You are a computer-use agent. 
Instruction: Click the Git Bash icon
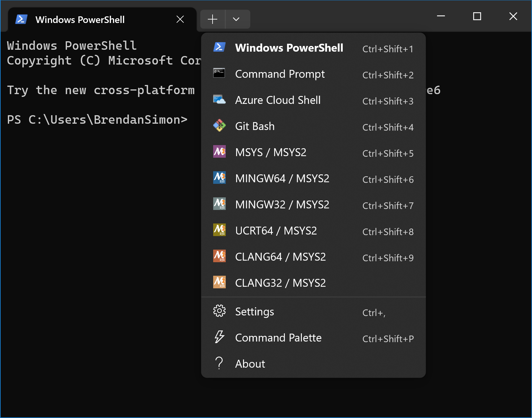(x=219, y=126)
